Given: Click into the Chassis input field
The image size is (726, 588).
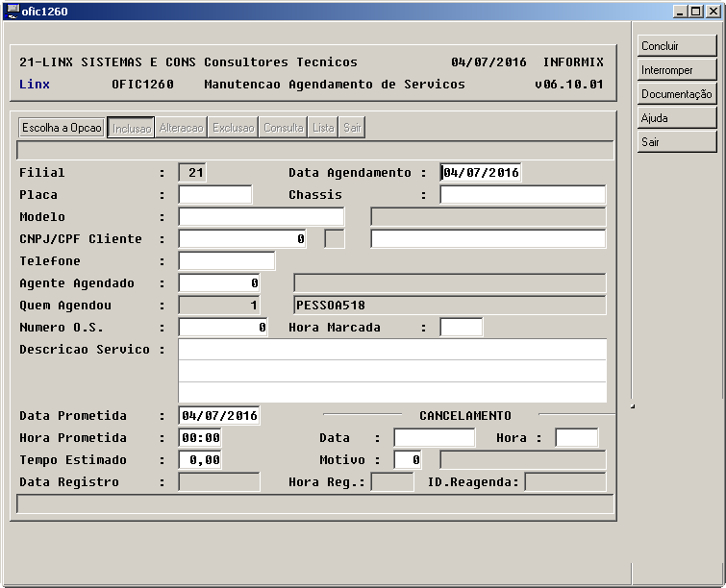Looking at the screenshot, I should [x=523, y=195].
